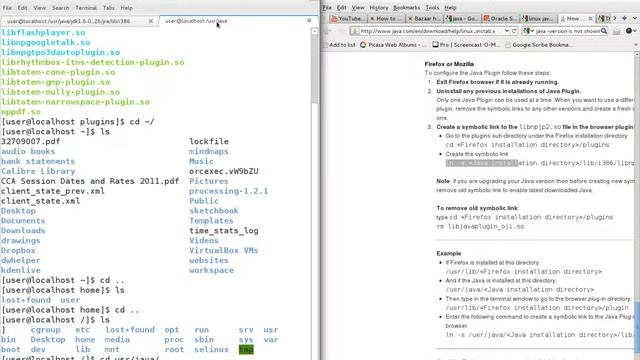This screenshot has width=640, height=360.
Task: Click 'VirtualBox VMs' directory name
Action: coord(224,251)
